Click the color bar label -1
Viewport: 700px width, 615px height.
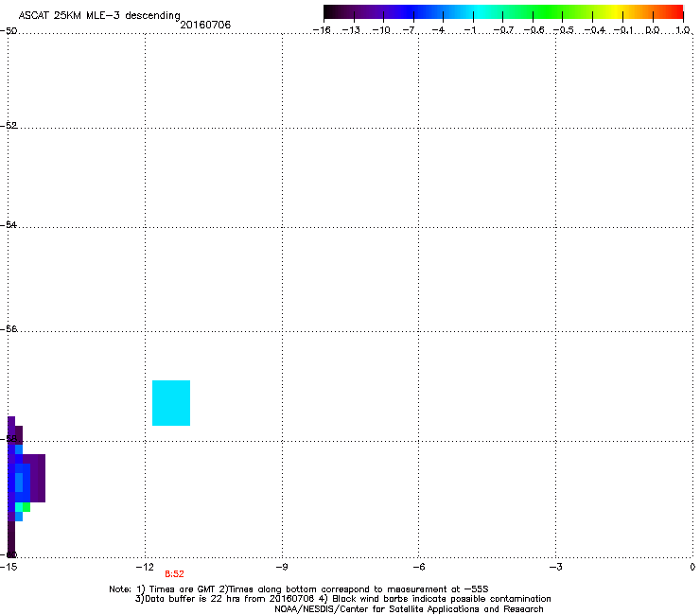(470, 30)
